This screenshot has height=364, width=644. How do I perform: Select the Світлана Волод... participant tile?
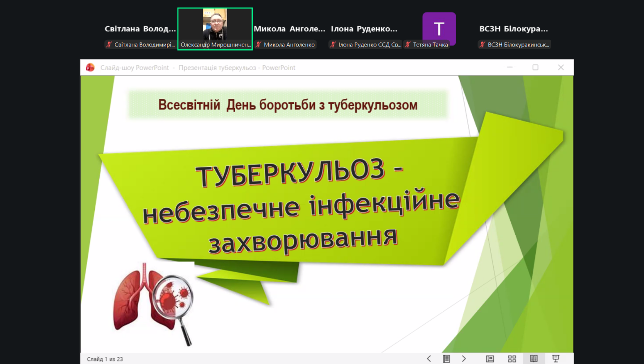click(140, 29)
